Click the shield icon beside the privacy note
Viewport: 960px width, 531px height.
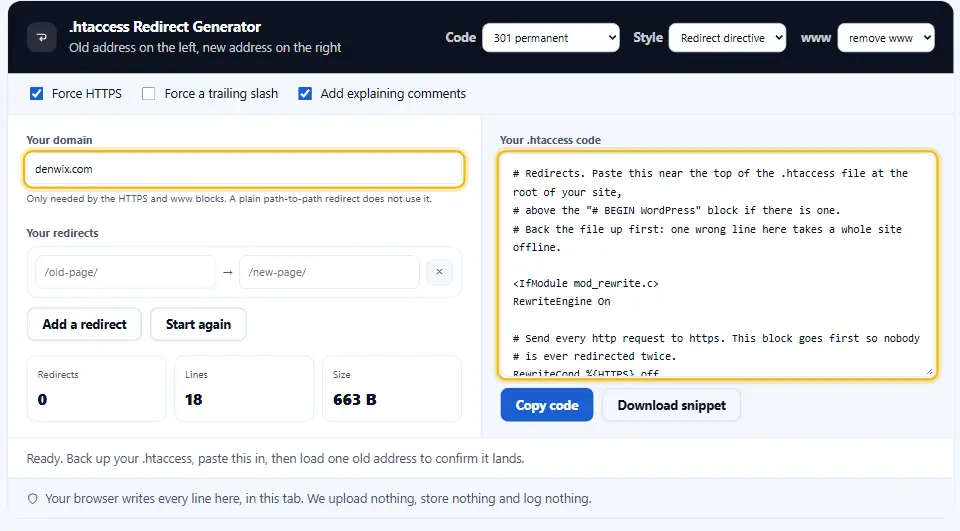pyautogui.click(x=32, y=499)
